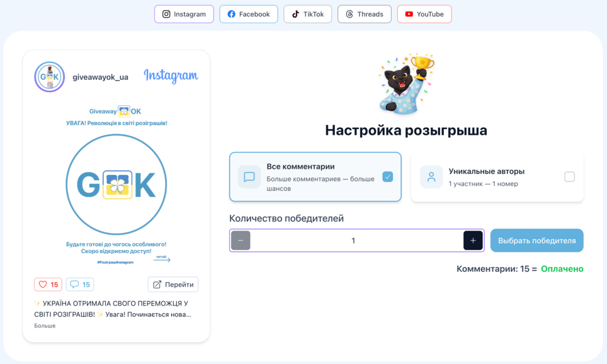The width and height of the screenshot is (607, 364).
Task: Click the winners count field showing 1
Action: (x=357, y=241)
